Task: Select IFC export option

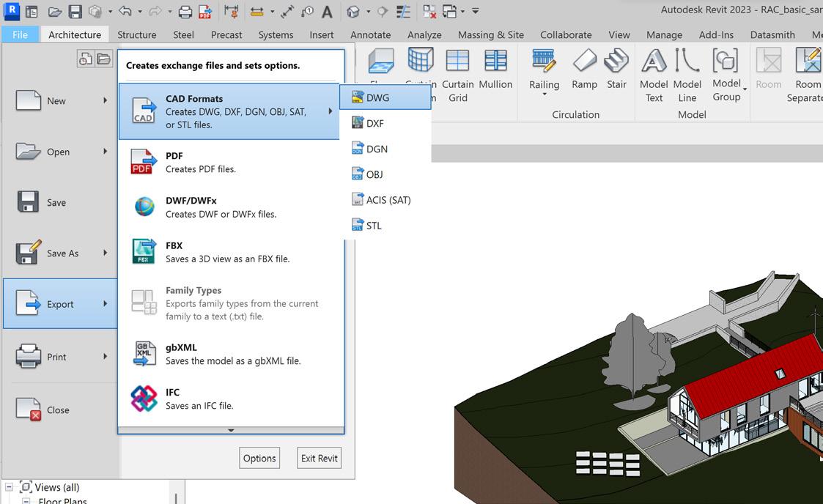Action: pyautogui.click(x=231, y=399)
